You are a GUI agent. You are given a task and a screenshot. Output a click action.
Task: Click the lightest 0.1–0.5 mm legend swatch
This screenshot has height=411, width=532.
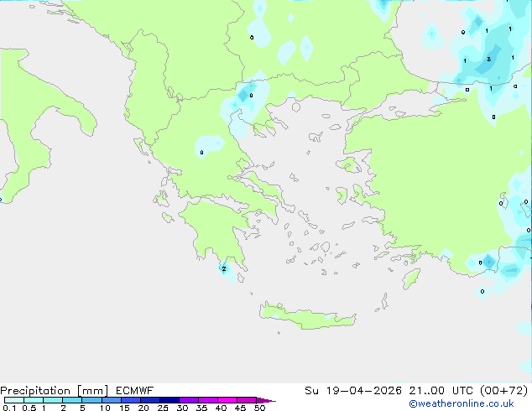(x=14, y=400)
